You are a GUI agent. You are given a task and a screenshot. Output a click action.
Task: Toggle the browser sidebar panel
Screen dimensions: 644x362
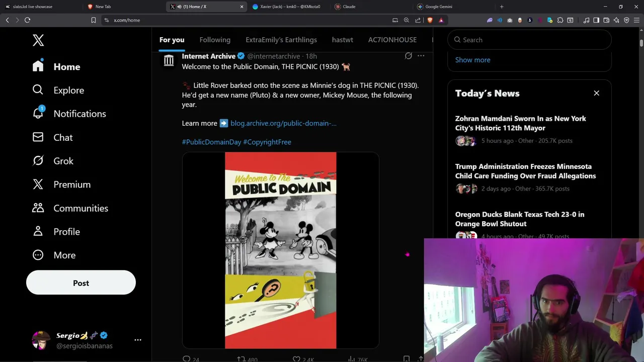point(596,20)
